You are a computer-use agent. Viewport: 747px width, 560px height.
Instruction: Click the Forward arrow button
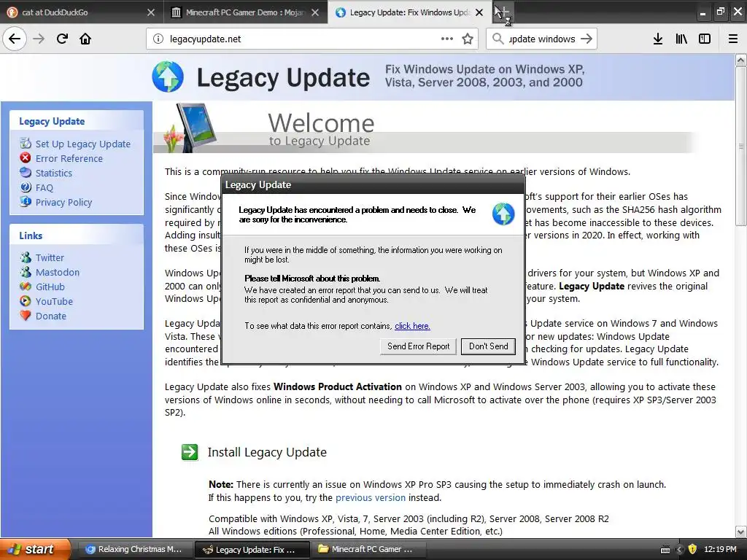(39, 39)
